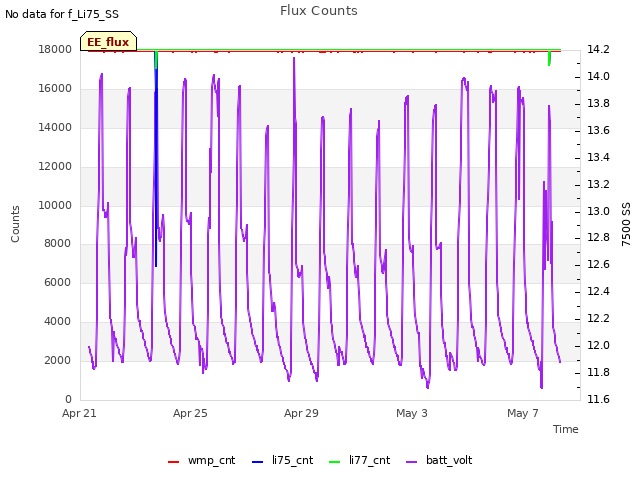Click the 18000 counts tick label
This screenshot has height=480, width=640.
pos(55,49)
